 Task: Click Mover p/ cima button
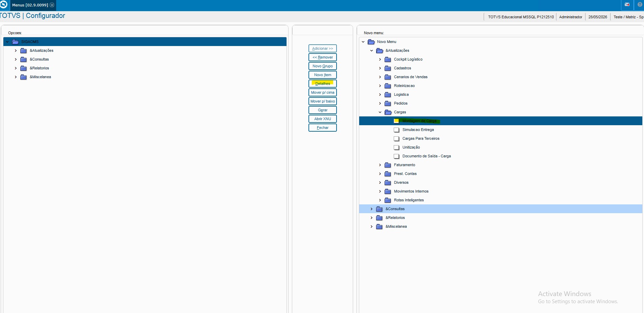[x=323, y=92]
